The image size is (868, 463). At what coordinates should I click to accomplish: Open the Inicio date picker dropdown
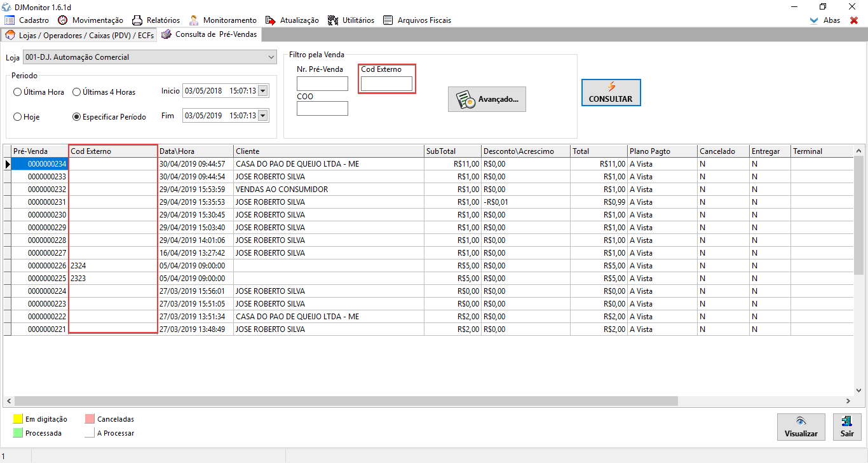click(x=263, y=91)
